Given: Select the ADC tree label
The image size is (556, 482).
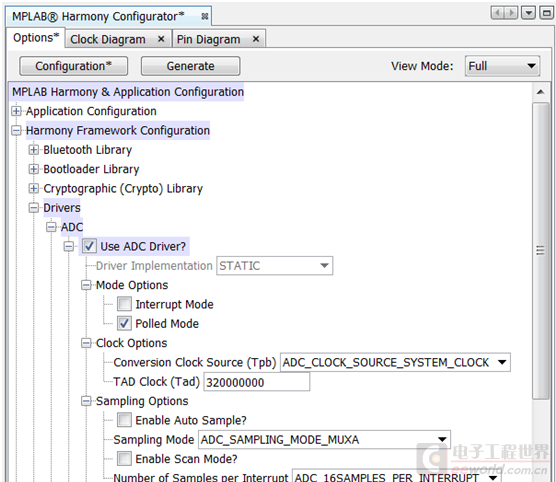Looking at the screenshot, I should tap(72, 227).
